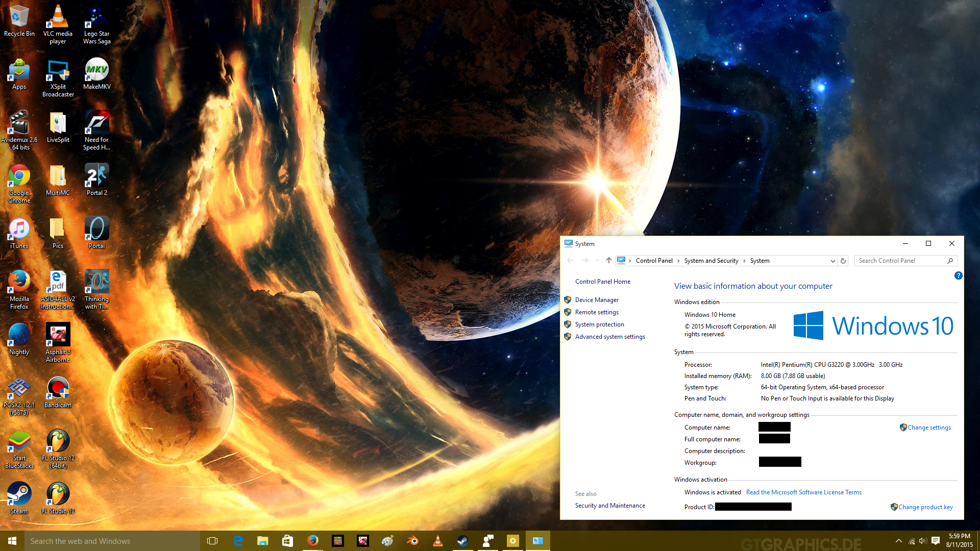
Task: Open Security and Maintenance link
Action: [610, 506]
